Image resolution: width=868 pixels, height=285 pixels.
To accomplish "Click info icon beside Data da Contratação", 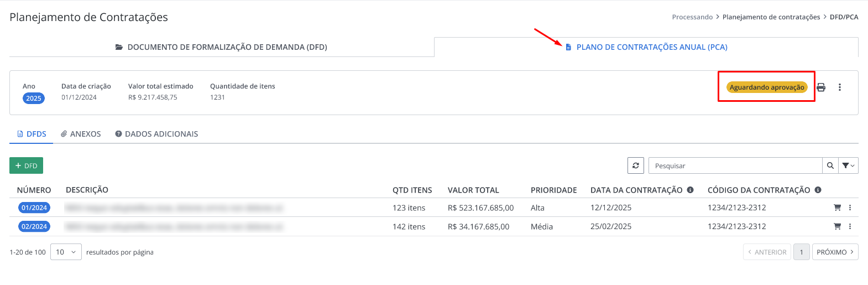I will 690,190.
